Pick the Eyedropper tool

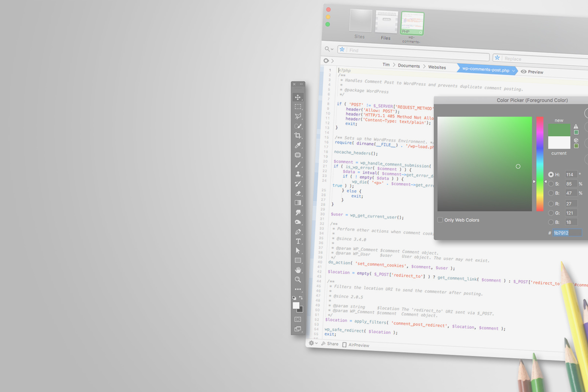click(x=298, y=146)
